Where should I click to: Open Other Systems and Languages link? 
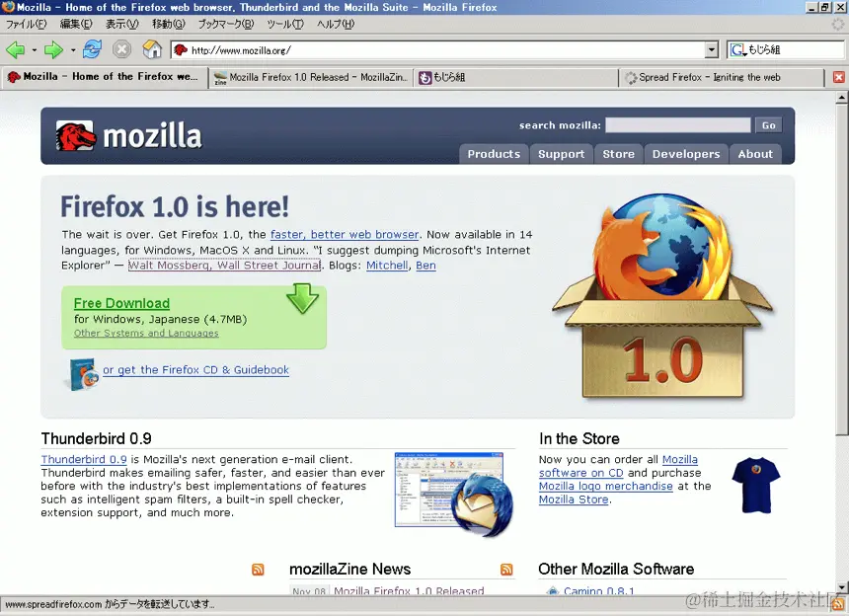pos(146,333)
